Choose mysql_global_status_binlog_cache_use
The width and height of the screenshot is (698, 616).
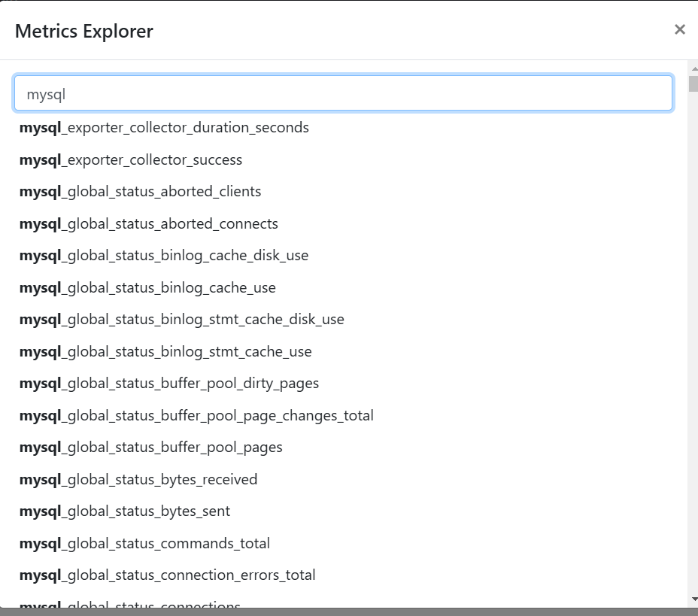click(x=147, y=288)
